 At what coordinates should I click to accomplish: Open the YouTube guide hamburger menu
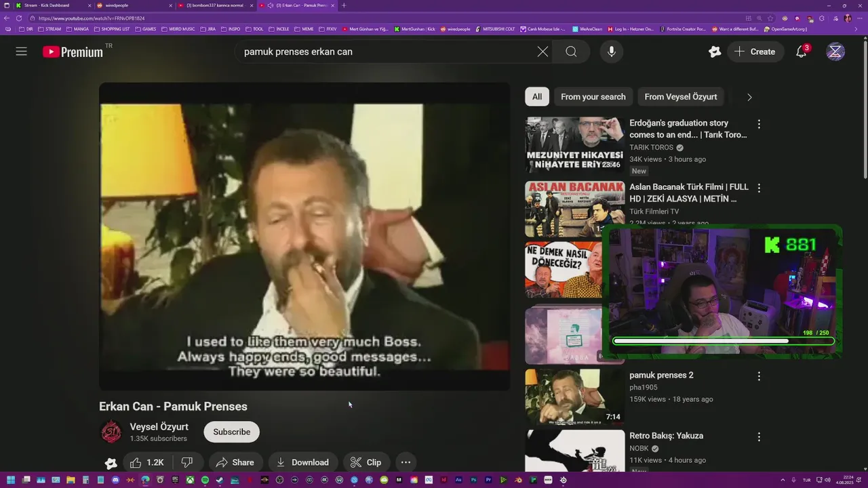click(22, 52)
